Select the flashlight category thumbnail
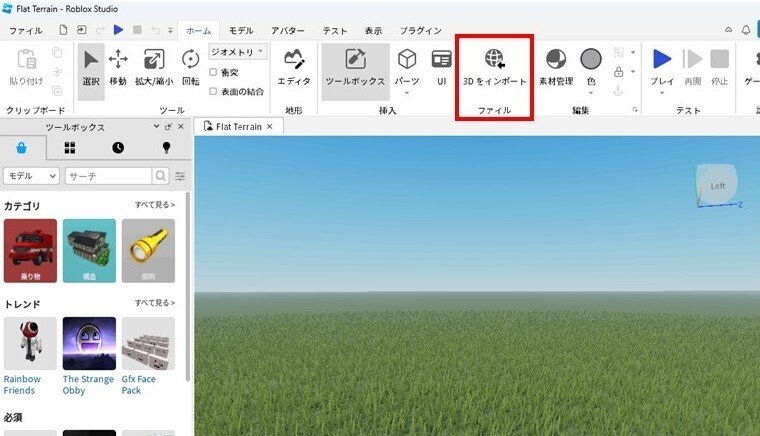Viewport: 760px width, 436px height. pos(148,250)
